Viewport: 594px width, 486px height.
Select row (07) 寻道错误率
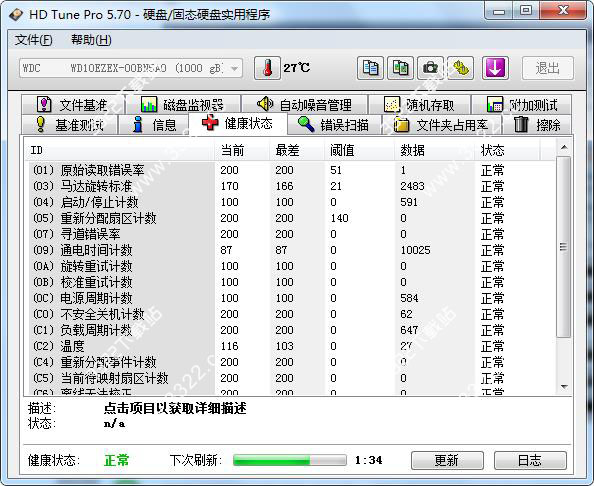coord(292,234)
